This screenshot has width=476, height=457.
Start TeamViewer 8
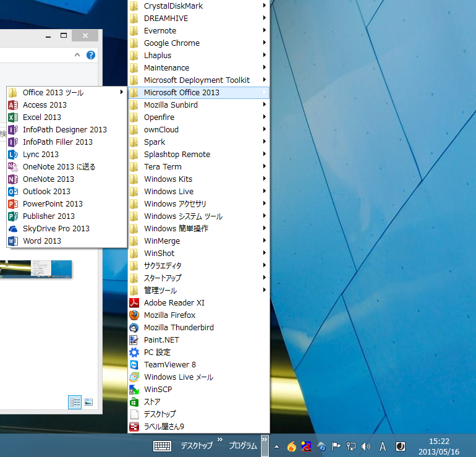point(199,365)
